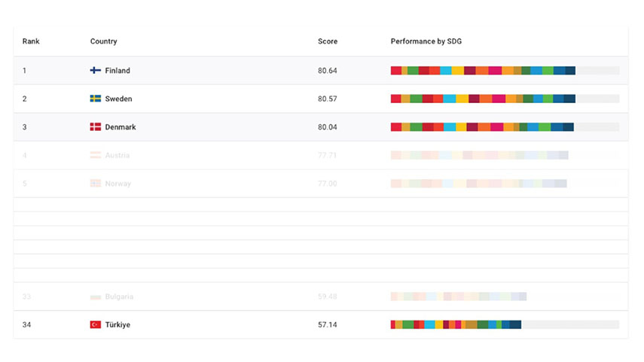This screenshot has height=362, width=644.
Task: Click Finland's SDG performance color bar
Action: [483, 71]
